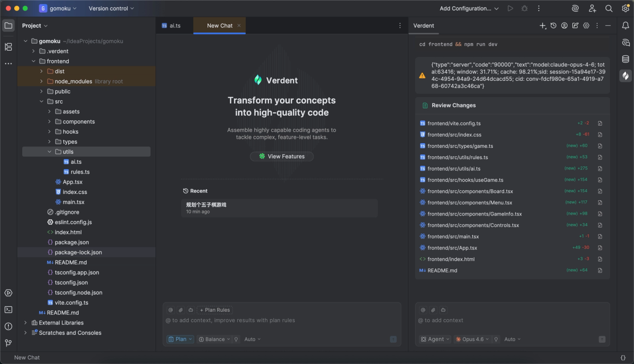The height and width of the screenshot is (364, 634).
Task: Open the gomoku project dropdown
Action: pos(58,8)
